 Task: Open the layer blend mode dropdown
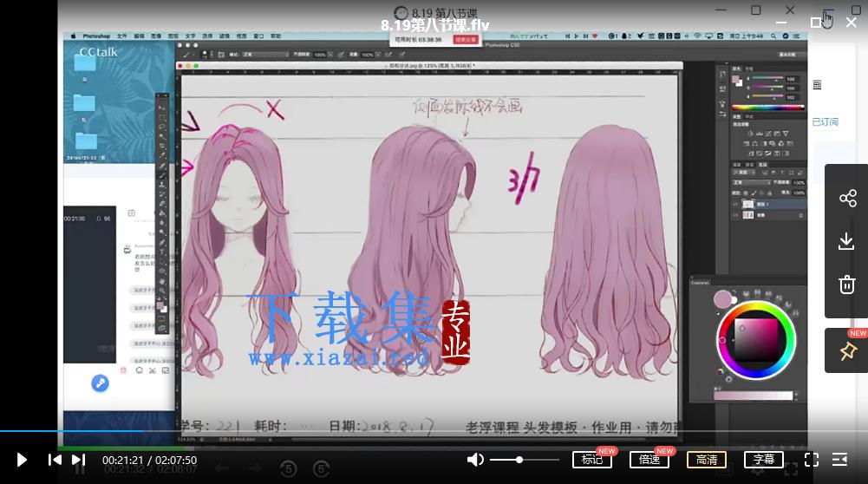point(752,182)
